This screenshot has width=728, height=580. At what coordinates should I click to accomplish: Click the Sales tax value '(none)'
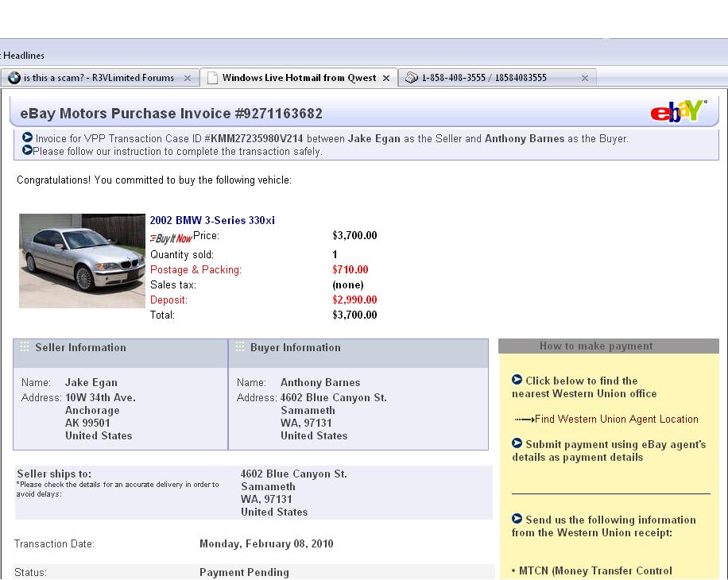(x=348, y=285)
